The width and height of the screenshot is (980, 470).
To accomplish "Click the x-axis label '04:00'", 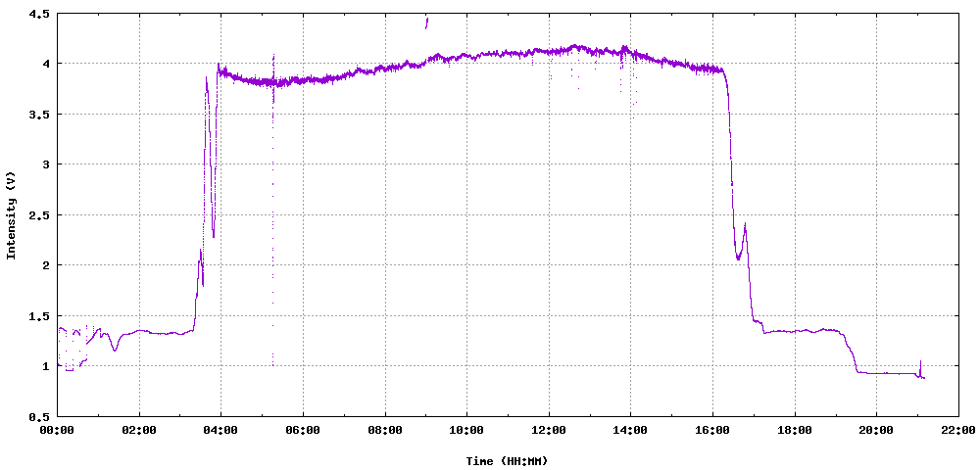I will (221, 430).
